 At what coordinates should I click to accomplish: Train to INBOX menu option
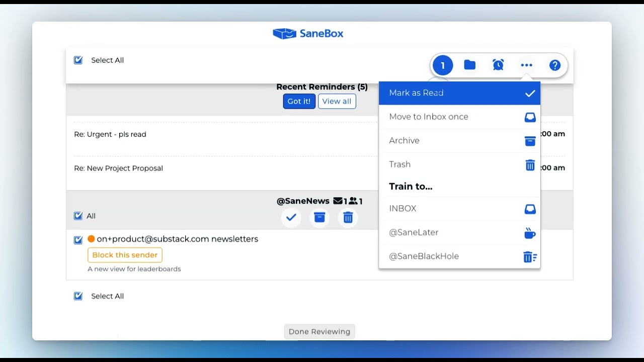[x=459, y=209]
